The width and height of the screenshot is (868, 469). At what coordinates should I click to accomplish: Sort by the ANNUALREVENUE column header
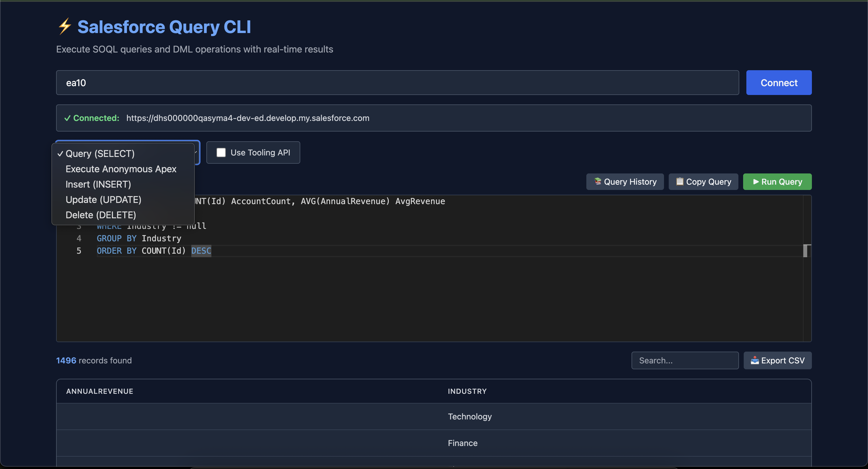(99, 391)
